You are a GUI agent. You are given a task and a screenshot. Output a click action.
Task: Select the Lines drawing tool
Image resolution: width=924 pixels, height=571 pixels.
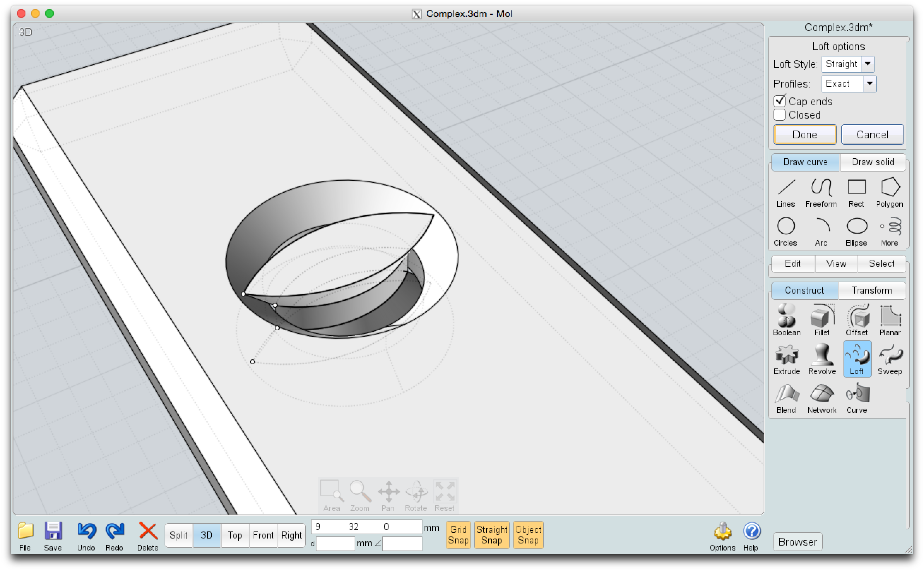785,193
